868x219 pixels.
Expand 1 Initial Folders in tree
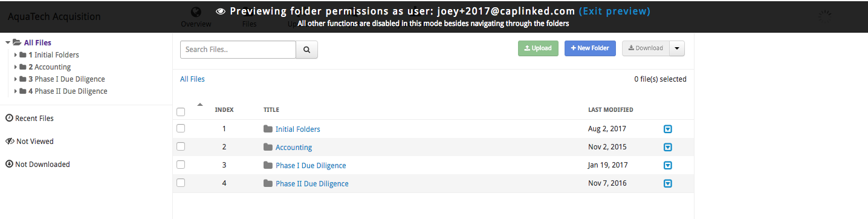coord(16,54)
